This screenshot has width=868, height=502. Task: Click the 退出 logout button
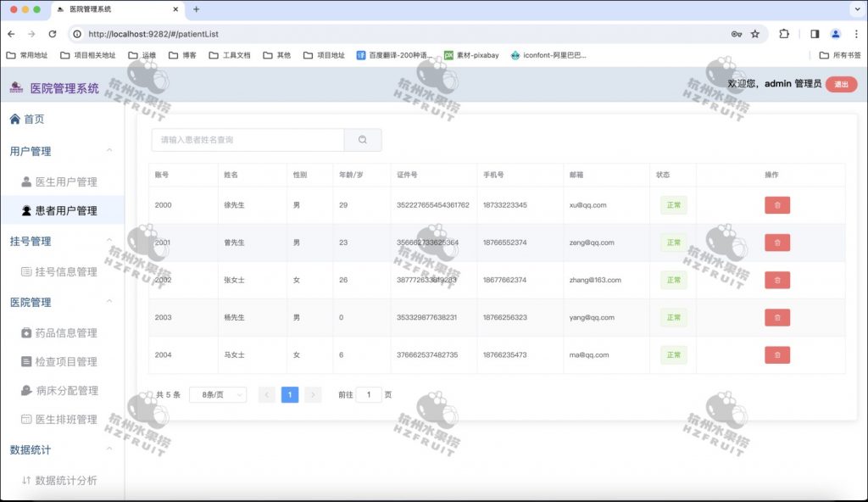840,84
